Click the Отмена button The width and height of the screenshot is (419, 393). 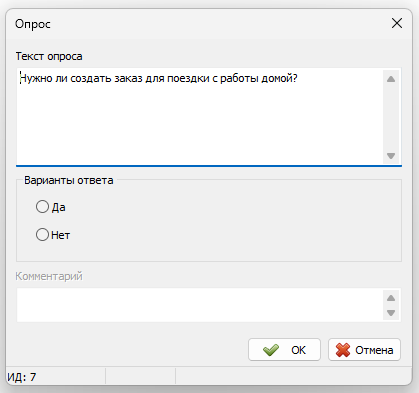pyautogui.click(x=364, y=350)
